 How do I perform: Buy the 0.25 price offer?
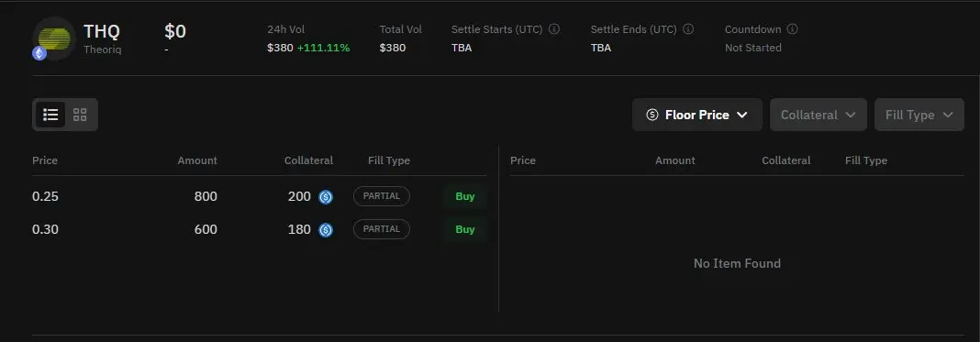[x=465, y=196]
